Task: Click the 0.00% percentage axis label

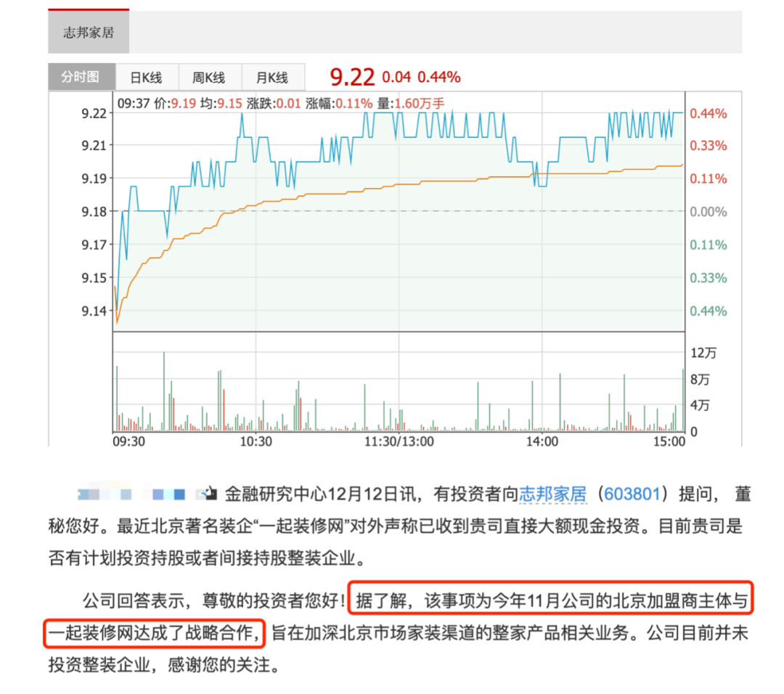Action: click(x=708, y=212)
